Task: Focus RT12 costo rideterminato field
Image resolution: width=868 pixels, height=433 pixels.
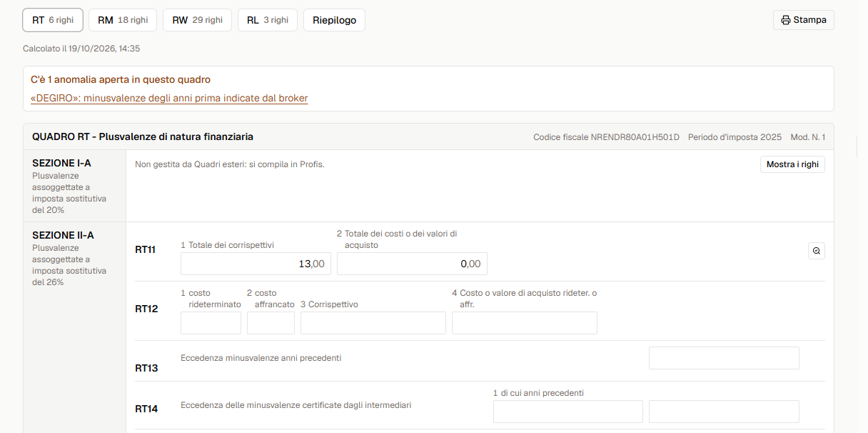Action: [211, 323]
